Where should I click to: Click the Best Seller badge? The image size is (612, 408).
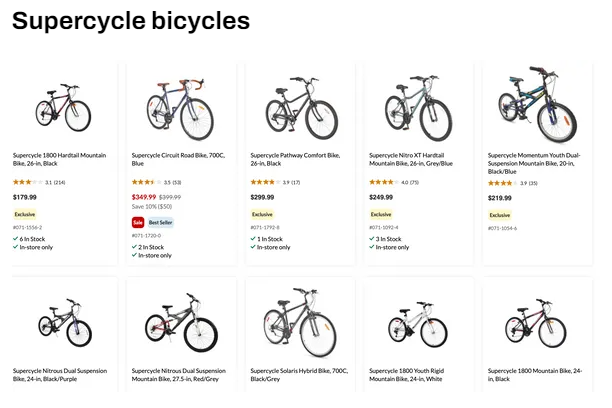[x=161, y=222]
